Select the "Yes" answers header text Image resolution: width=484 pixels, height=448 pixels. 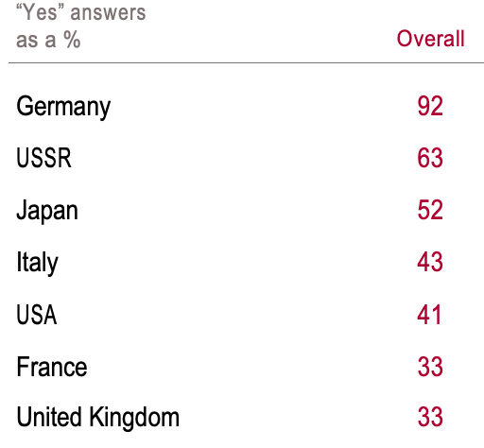click(81, 12)
